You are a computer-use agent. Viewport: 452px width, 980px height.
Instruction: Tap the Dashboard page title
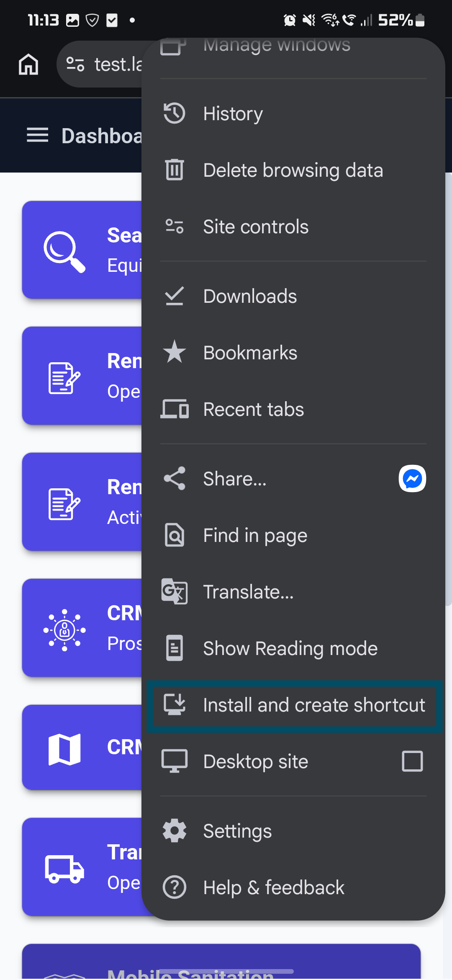(x=102, y=136)
